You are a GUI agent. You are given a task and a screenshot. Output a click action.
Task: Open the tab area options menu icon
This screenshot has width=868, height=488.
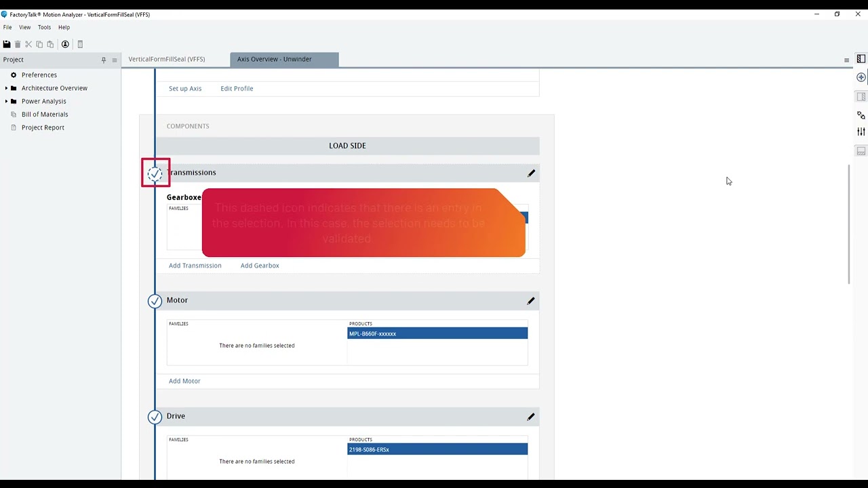pos(846,60)
